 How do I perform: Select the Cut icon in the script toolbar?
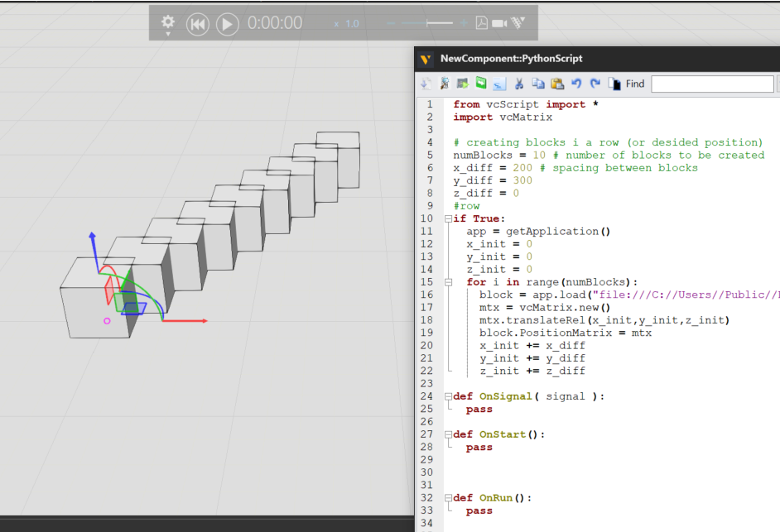(x=519, y=84)
